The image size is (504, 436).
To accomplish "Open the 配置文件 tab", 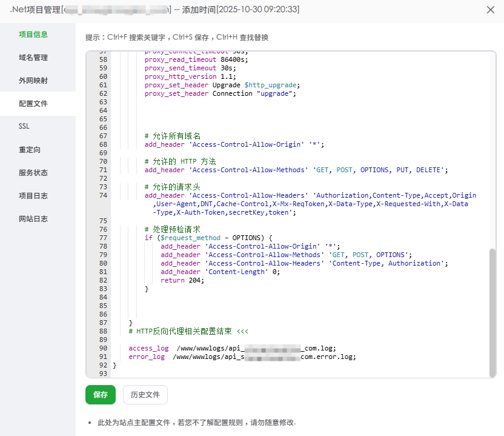I will coord(33,104).
